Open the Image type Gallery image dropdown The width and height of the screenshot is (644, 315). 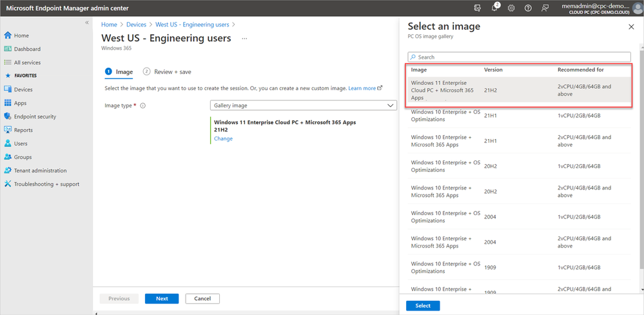304,106
